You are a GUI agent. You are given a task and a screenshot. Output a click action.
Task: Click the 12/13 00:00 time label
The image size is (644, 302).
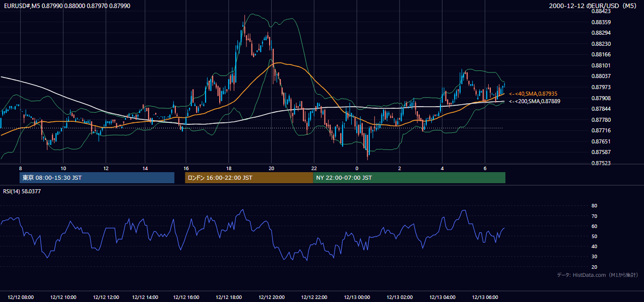[x=357, y=297]
